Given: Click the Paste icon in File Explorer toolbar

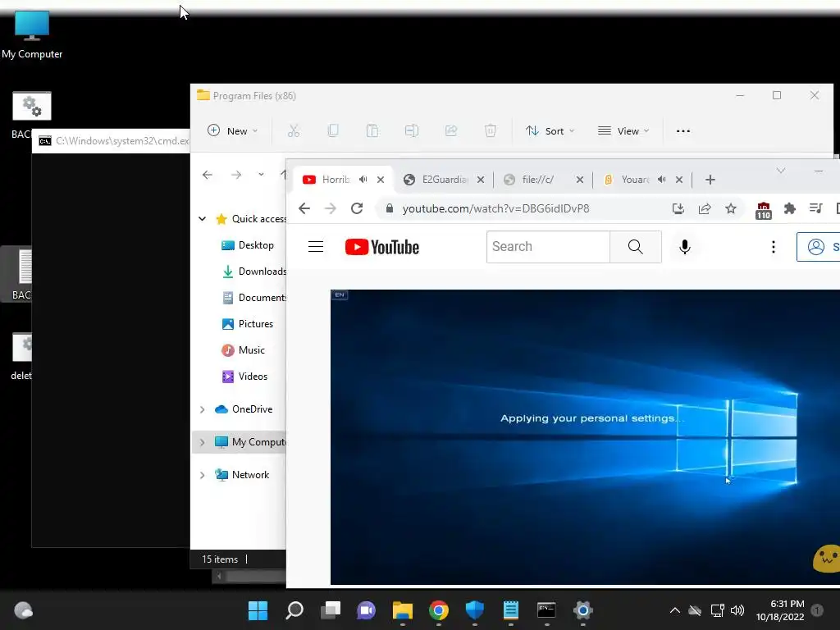Looking at the screenshot, I should click(x=372, y=130).
